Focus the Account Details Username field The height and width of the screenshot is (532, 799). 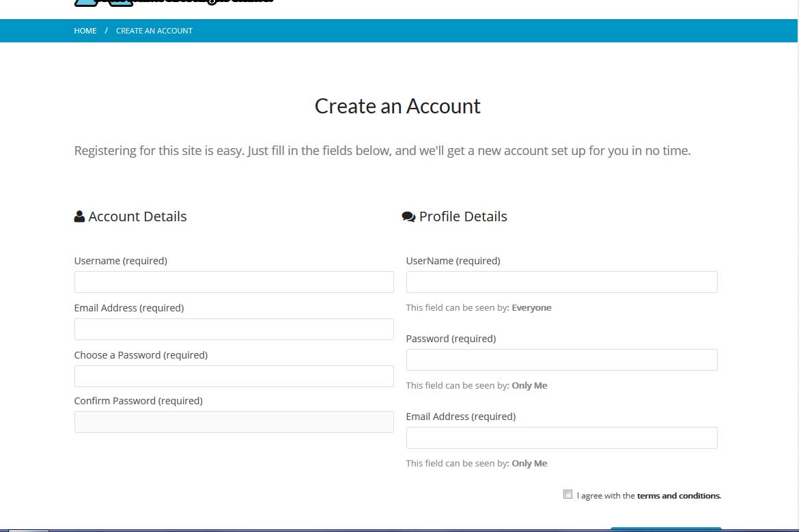coord(234,282)
